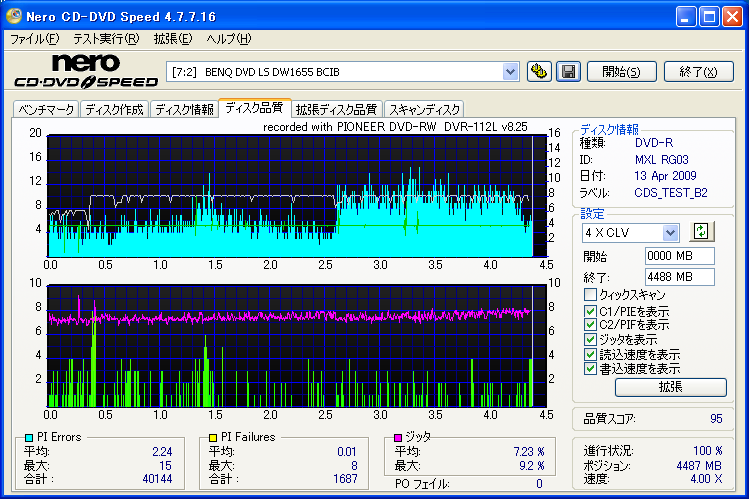The width and height of the screenshot is (749, 499).
Task: Open the テスト実行(R) menu
Action: click(106, 39)
